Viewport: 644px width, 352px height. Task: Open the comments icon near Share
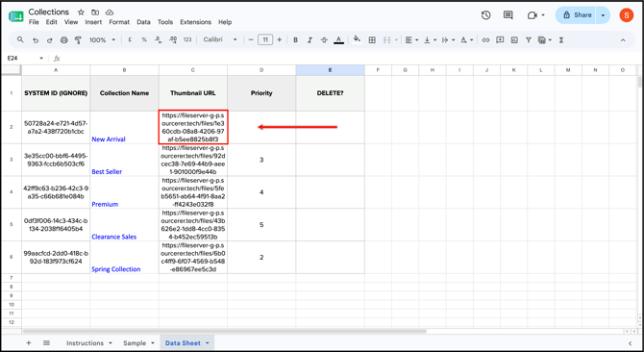pos(508,15)
